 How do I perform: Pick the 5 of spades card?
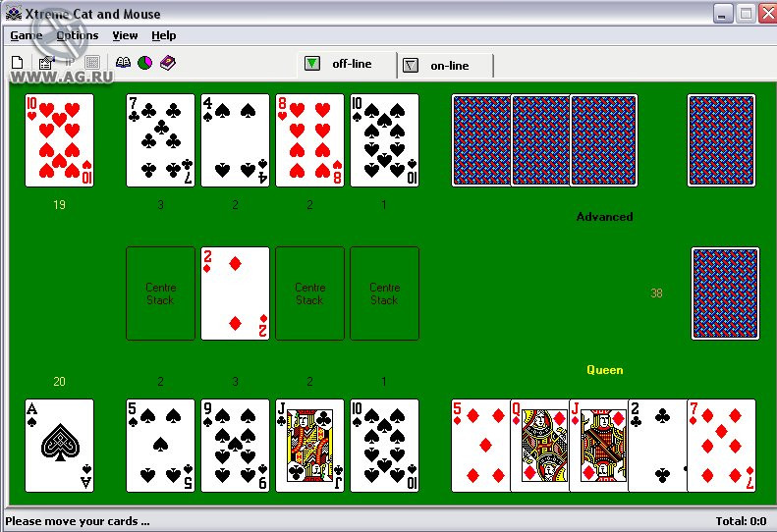(x=160, y=446)
